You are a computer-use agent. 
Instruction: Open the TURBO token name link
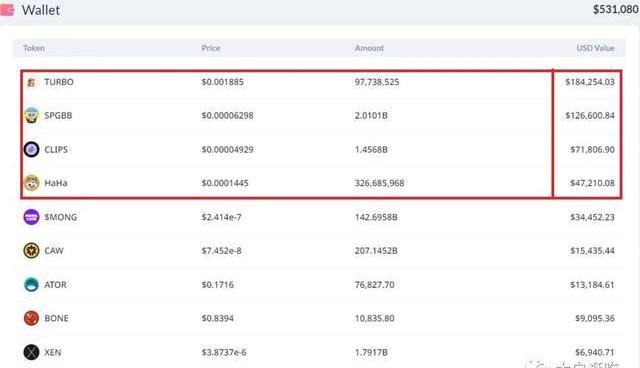[59, 82]
